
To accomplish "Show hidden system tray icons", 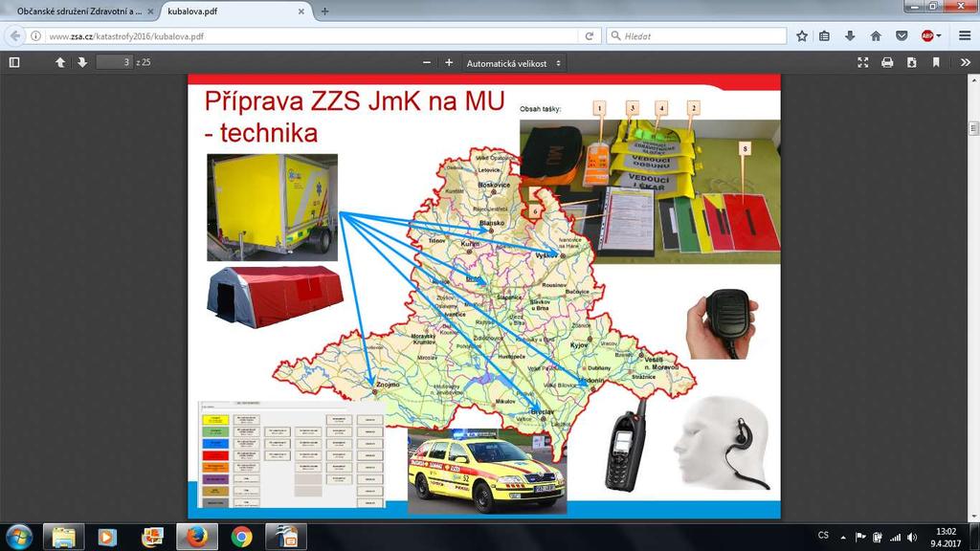I will click(843, 538).
